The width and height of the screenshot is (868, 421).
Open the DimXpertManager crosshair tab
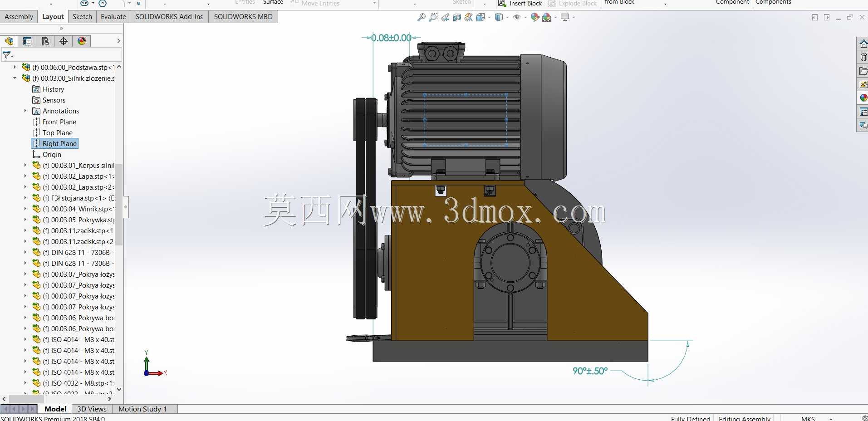pos(64,41)
